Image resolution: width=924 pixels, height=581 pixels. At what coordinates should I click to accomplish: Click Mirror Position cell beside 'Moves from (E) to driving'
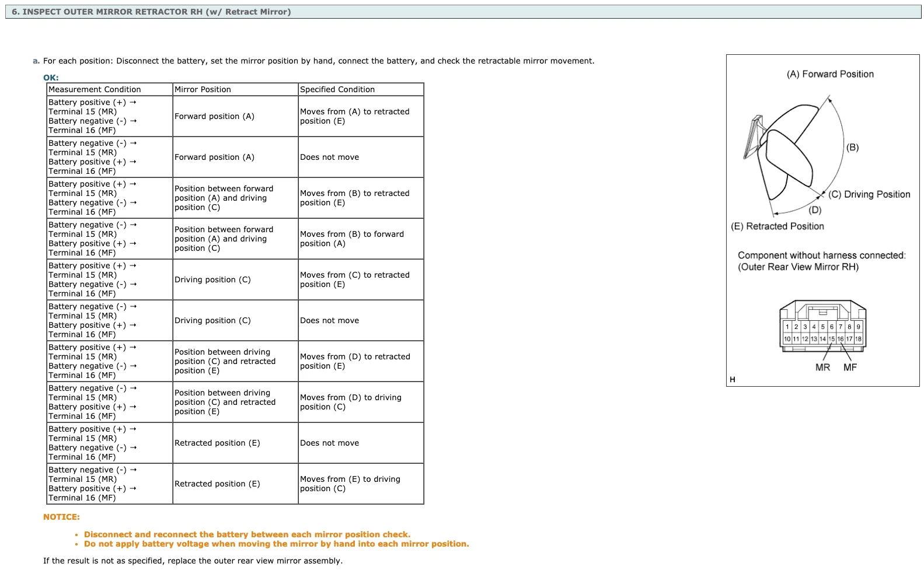coord(235,484)
